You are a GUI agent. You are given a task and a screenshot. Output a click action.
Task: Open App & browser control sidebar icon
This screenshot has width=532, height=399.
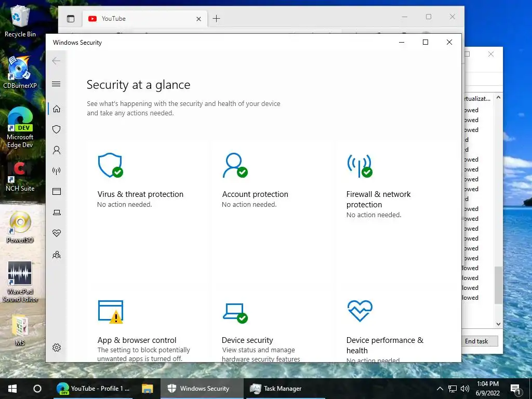57,191
